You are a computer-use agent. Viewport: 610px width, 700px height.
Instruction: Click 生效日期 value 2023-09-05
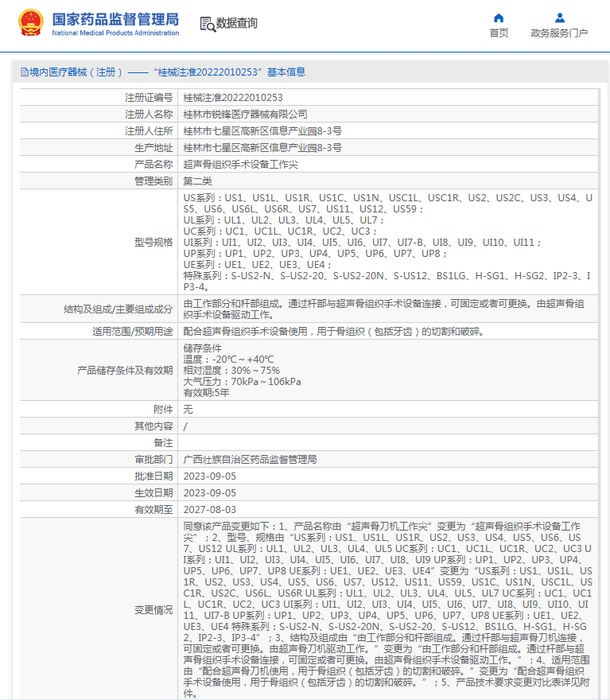[210, 493]
